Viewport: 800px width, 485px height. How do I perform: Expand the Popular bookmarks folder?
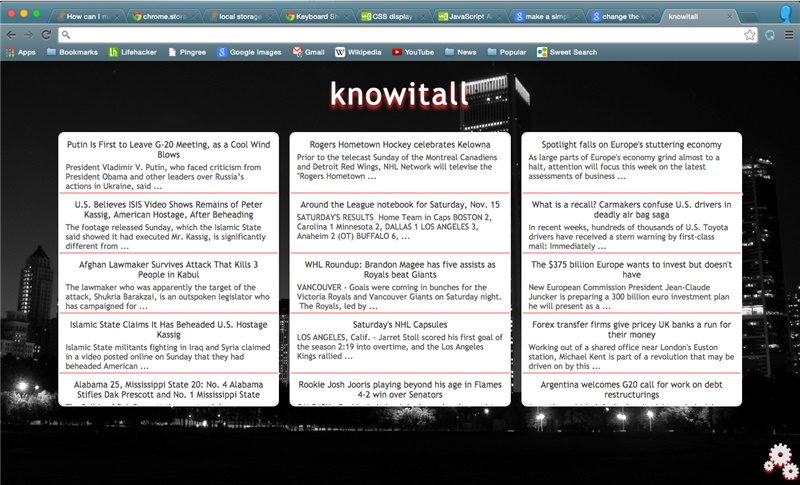coord(507,52)
